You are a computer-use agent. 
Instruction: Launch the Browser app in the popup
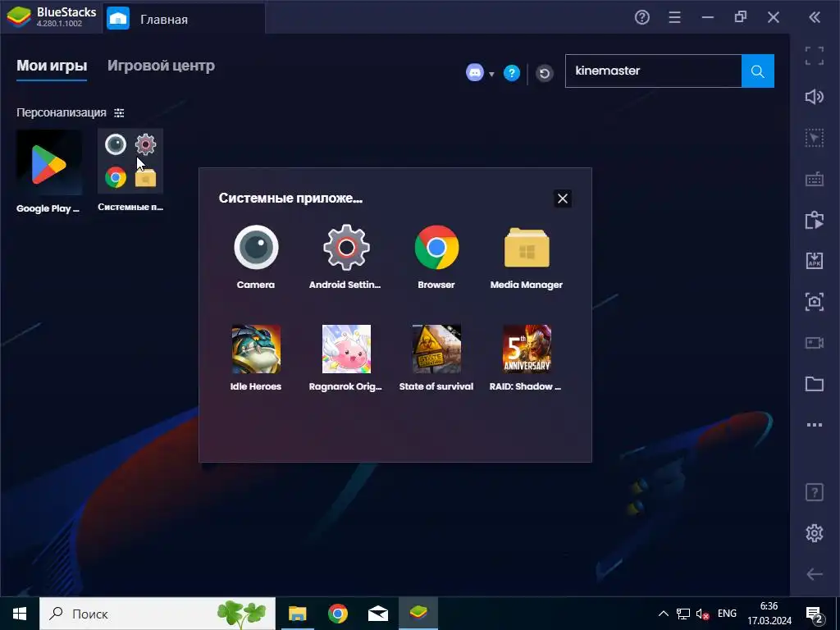click(x=436, y=248)
